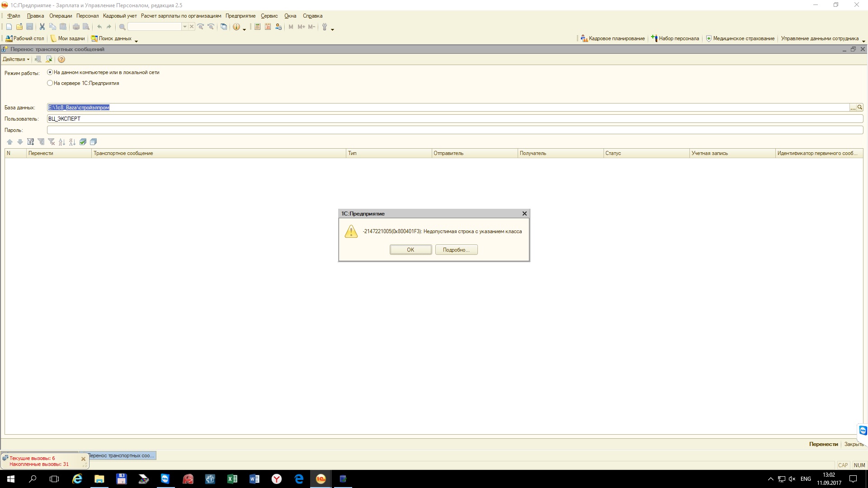Expand dropdown arrow next to wrench icon
868x488 pixels.
pyautogui.click(x=333, y=29)
